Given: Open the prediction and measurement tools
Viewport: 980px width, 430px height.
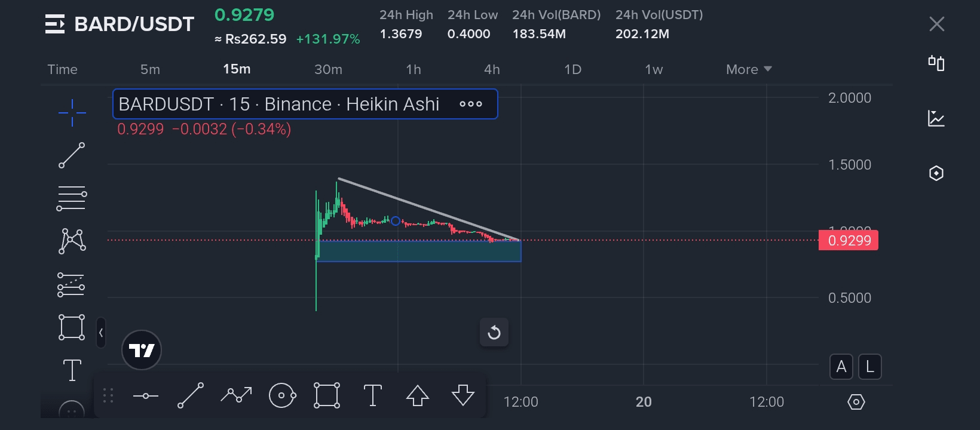Looking at the screenshot, I should (x=71, y=285).
